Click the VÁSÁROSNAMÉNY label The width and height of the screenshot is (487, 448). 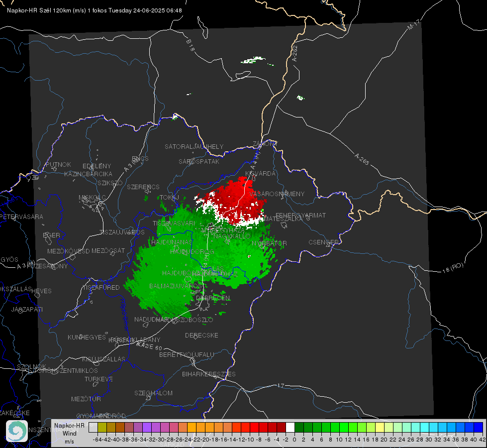click(x=277, y=194)
